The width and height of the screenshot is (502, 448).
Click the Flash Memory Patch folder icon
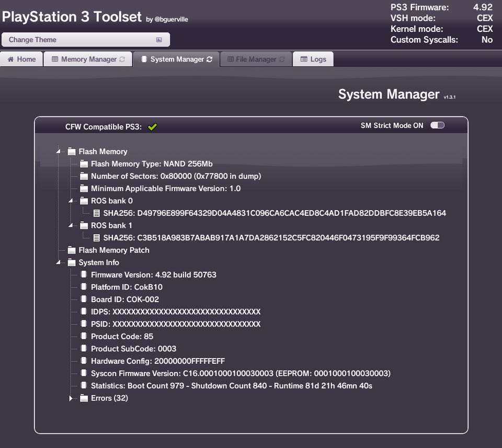pos(72,250)
